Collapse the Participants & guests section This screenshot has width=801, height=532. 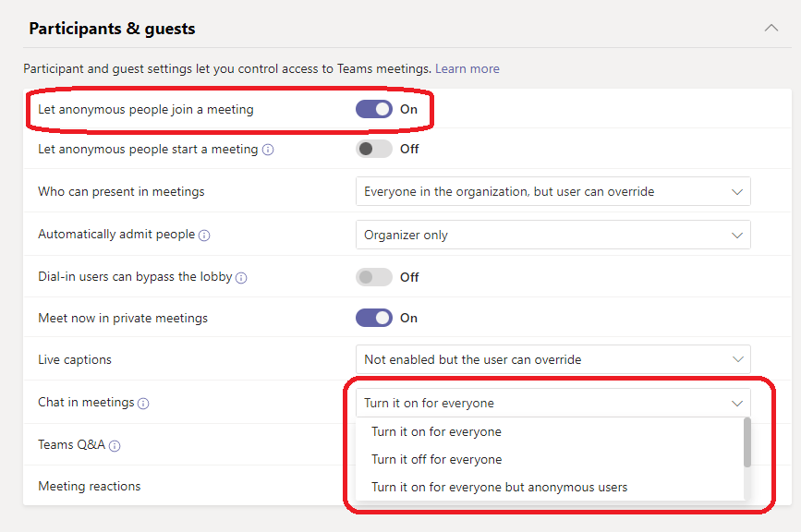tap(771, 28)
